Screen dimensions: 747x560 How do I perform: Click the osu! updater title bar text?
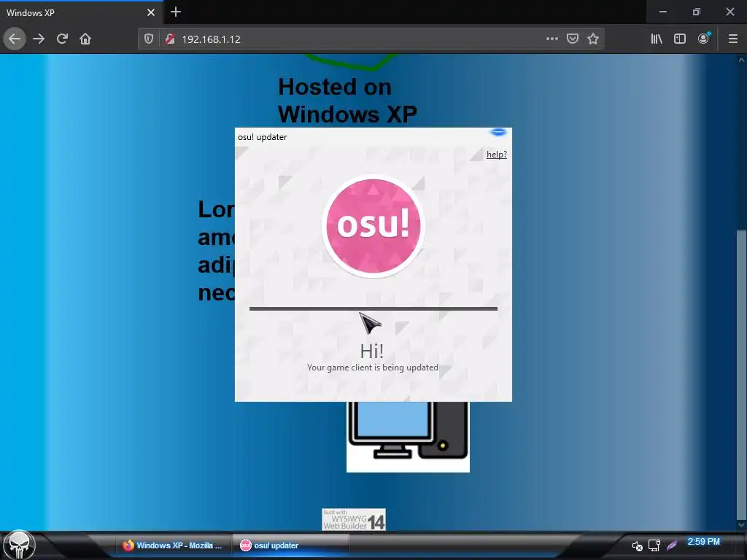pyautogui.click(x=262, y=137)
